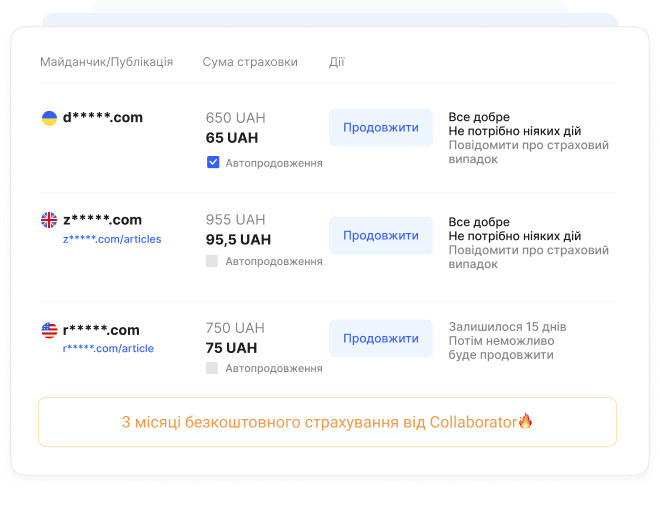Click the Дії column header
Image resolution: width=660 pixels, height=523 pixels.
click(x=337, y=62)
